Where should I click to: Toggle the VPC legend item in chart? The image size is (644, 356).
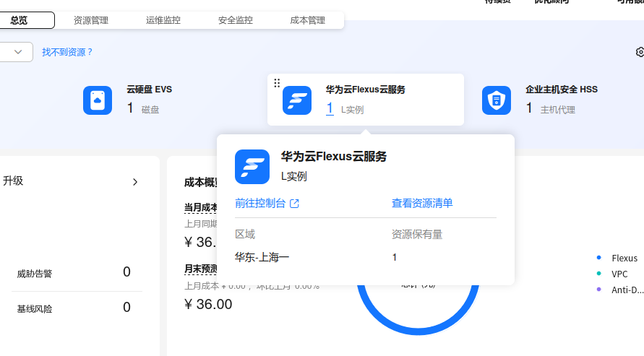619,274
